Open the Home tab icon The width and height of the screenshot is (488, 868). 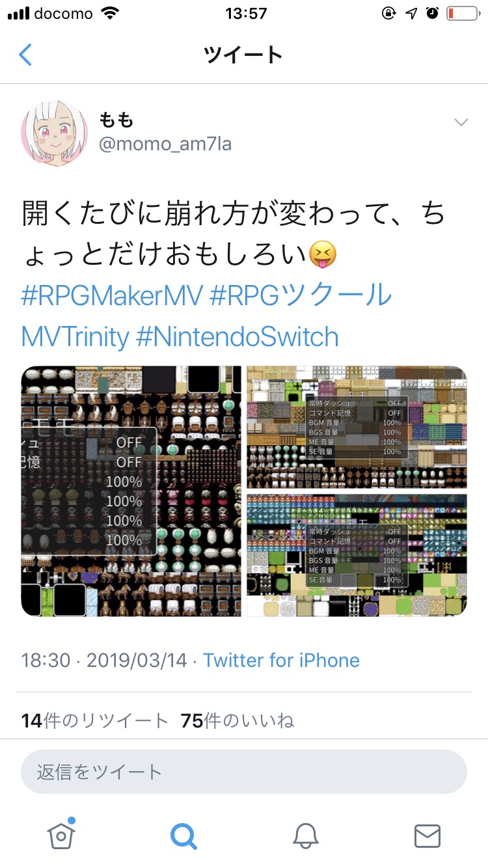pyautogui.click(x=61, y=834)
